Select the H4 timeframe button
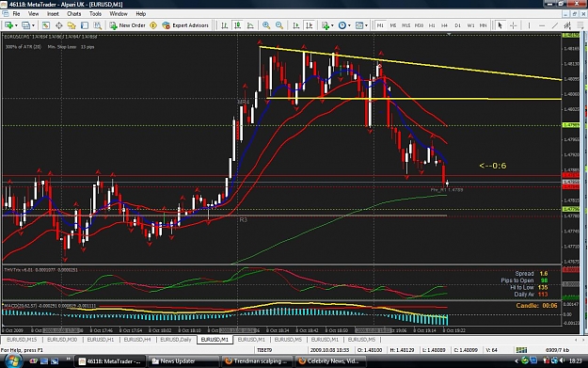The width and height of the screenshot is (588, 368). pyautogui.click(x=445, y=25)
